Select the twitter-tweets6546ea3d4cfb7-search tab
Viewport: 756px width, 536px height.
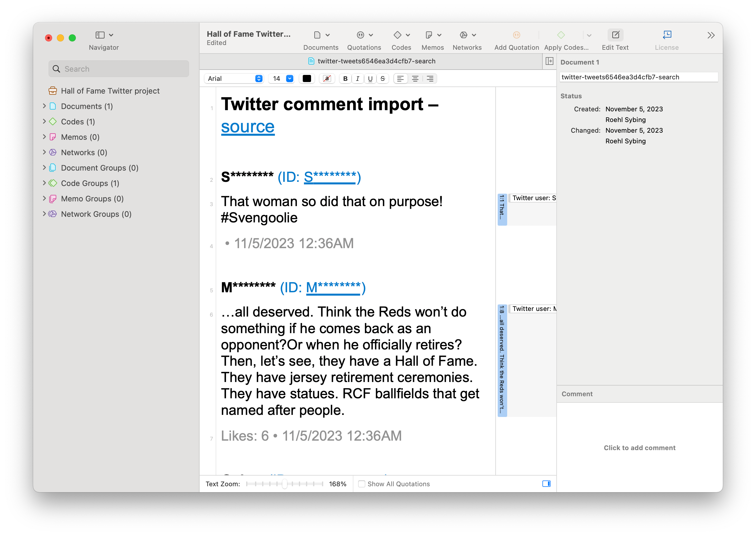pyautogui.click(x=371, y=61)
